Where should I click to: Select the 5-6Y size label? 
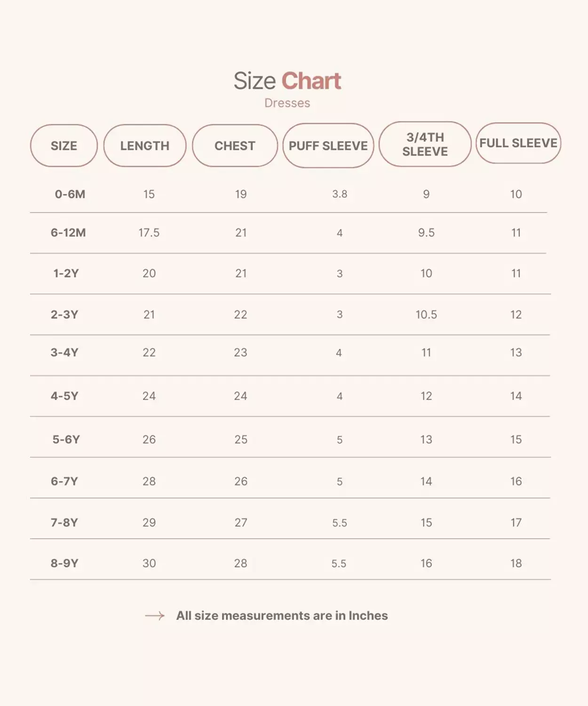pos(66,440)
